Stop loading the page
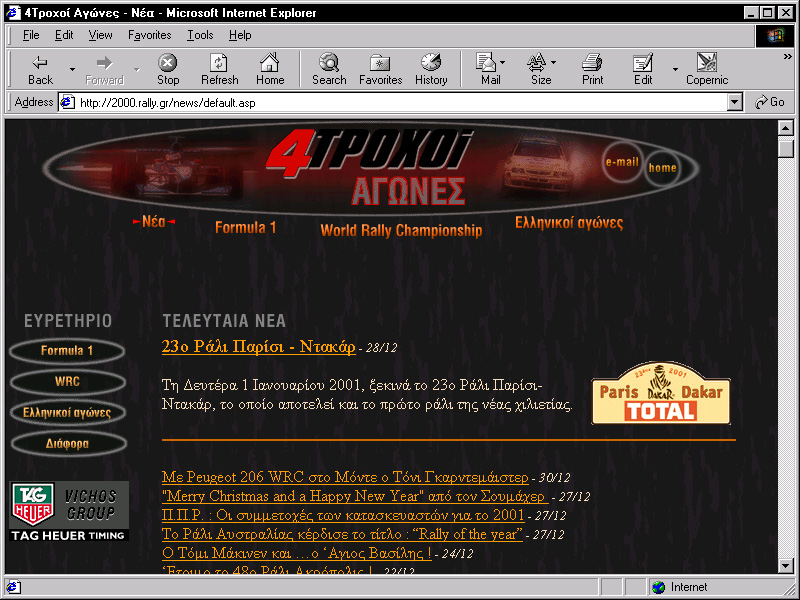This screenshot has height=600, width=800. click(x=168, y=69)
